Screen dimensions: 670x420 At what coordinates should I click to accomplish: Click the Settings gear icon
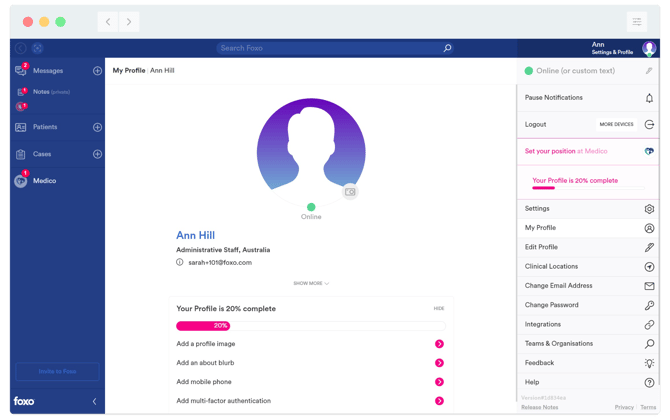coord(648,209)
